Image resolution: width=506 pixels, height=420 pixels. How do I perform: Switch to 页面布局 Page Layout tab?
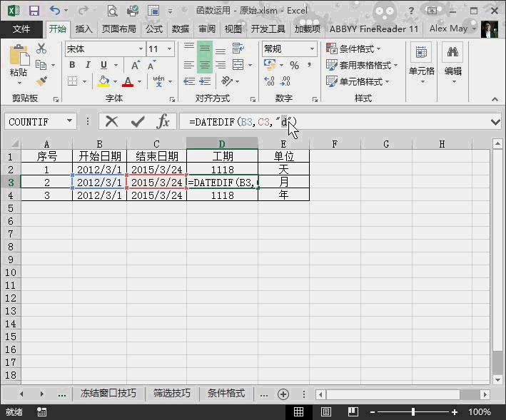click(x=118, y=29)
